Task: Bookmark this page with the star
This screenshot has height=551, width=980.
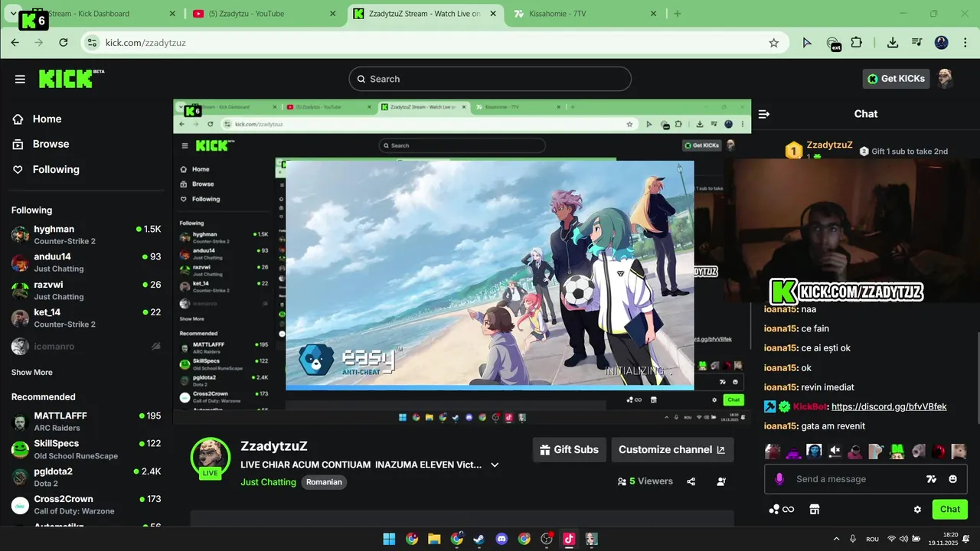Action: 774,43
